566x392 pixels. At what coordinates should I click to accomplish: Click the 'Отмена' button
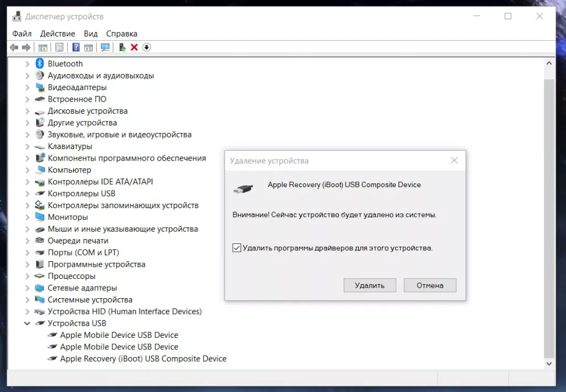[x=430, y=285]
